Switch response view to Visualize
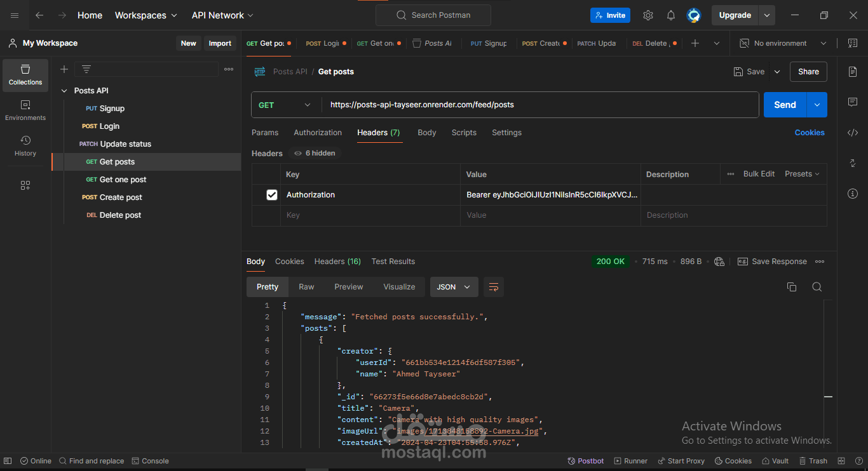Image resolution: width=868 pixels, height=471 pixels. click(x=399, y=287)
